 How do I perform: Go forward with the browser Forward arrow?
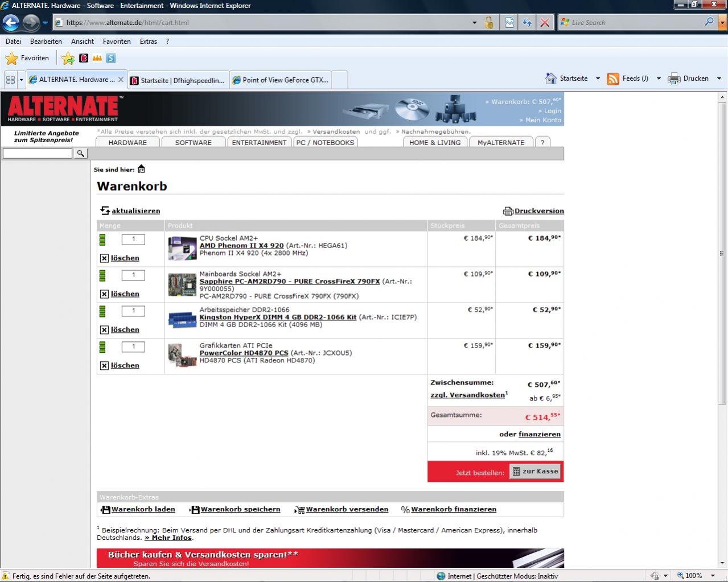click(31, 23)
